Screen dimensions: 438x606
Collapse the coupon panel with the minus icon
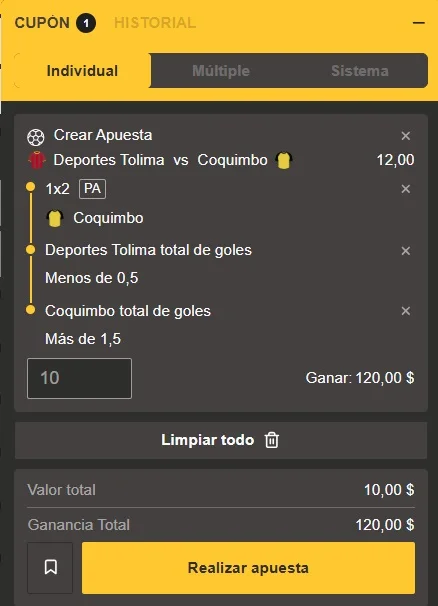point(419,23)
